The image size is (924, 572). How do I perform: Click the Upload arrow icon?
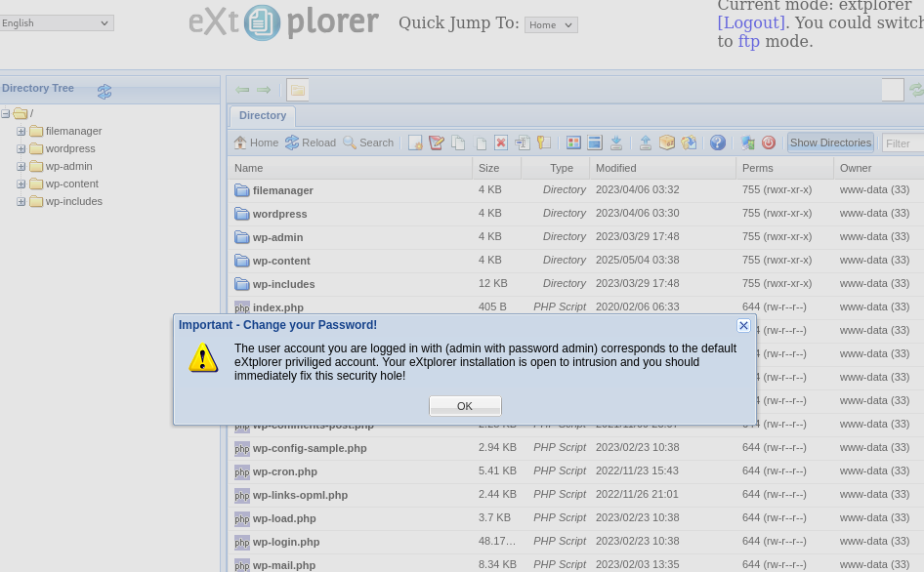pos(646,143)
